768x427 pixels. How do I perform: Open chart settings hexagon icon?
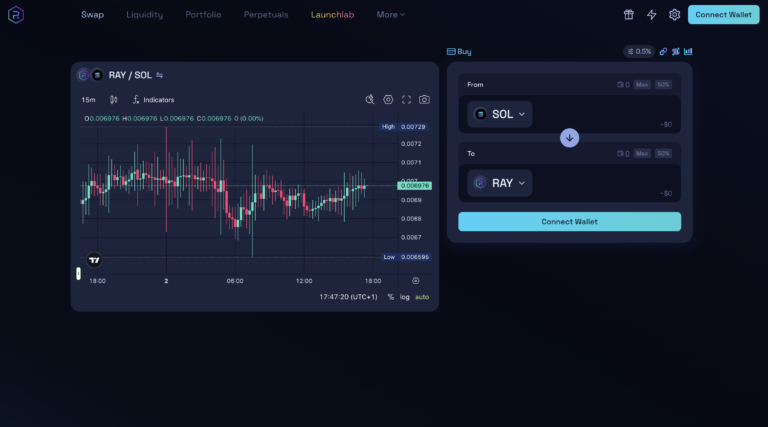pos(388,100)
